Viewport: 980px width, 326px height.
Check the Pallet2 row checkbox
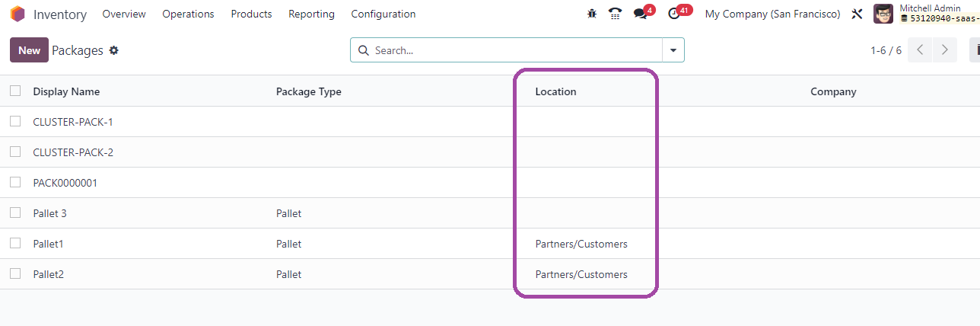[15, 273]
